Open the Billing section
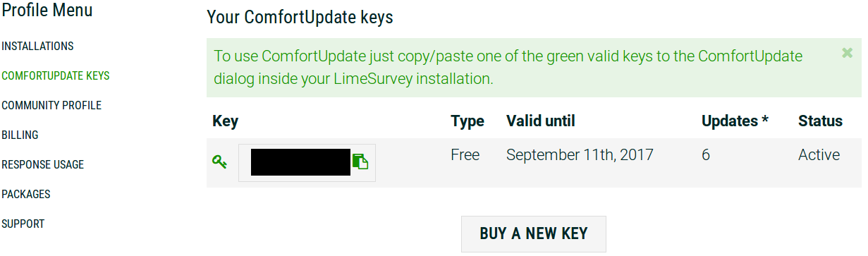 point(20,135)
